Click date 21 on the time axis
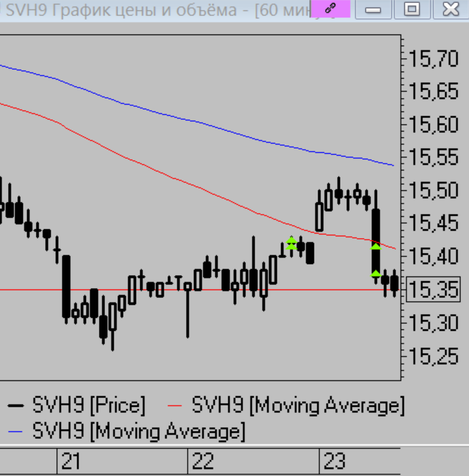 pyautogui.click(x=70, y=462)
